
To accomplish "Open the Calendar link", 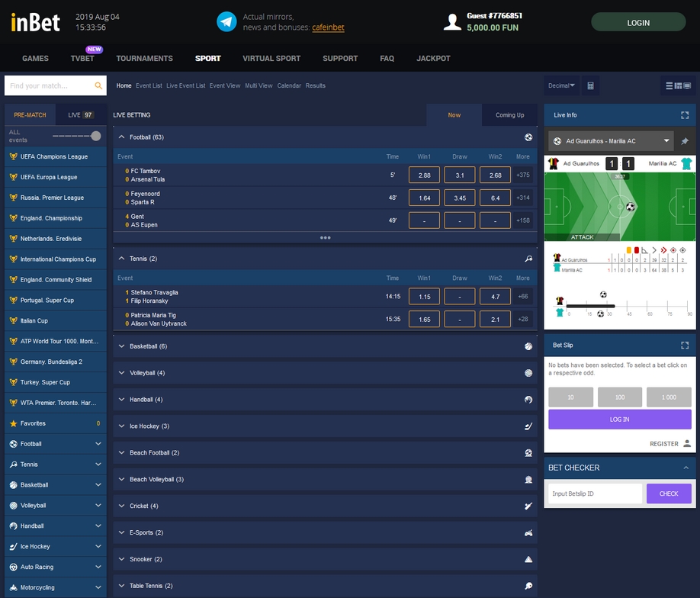I will (x=289, y=85).
